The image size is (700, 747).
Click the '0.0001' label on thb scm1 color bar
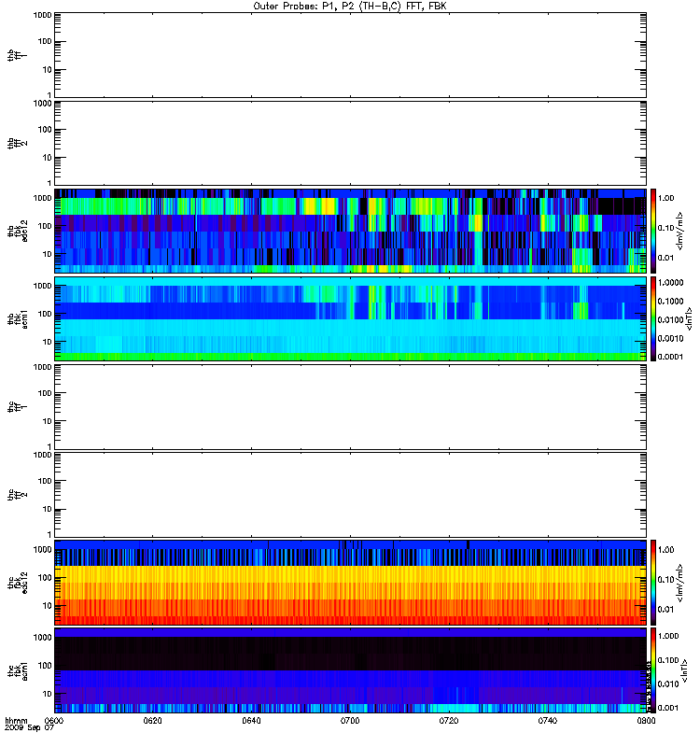click(x=670, y=357)
